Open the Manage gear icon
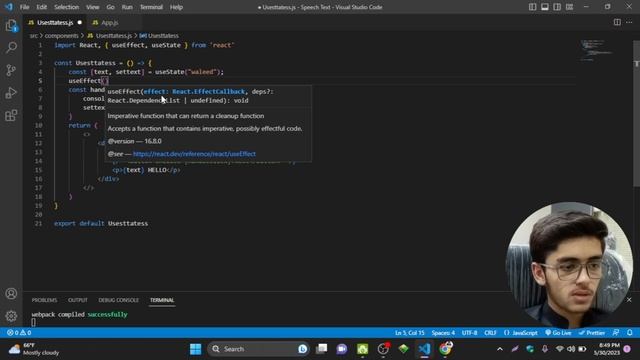This screenshot has height=360, width=640. point(11,316)
